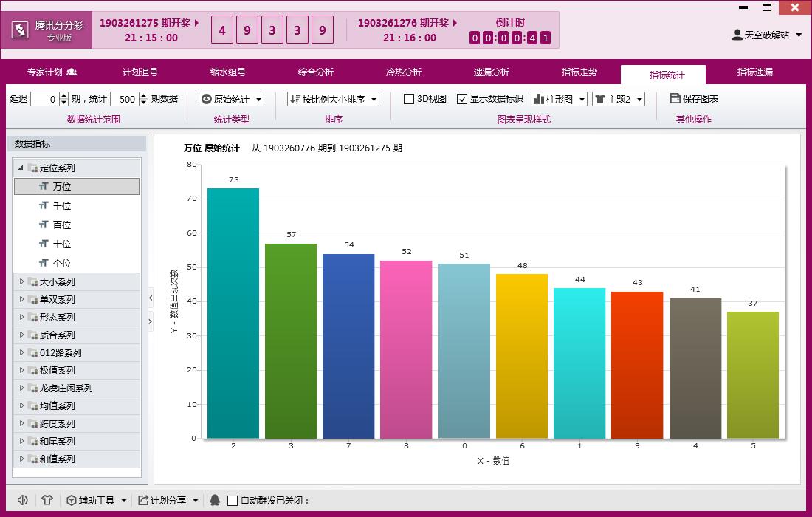Click the speaker sound icon
This screenshot has width=812, height=517.
click(x=23, y=500)
